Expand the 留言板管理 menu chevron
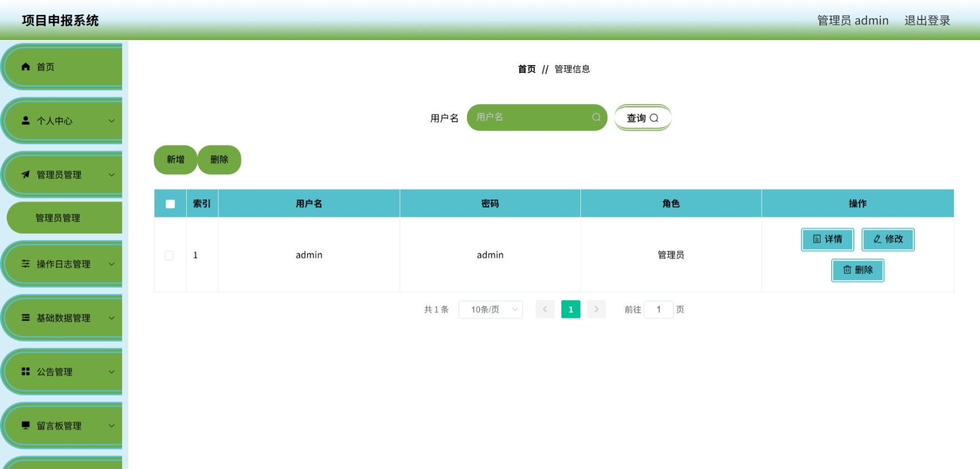The image size is (980, 469). 112,426
